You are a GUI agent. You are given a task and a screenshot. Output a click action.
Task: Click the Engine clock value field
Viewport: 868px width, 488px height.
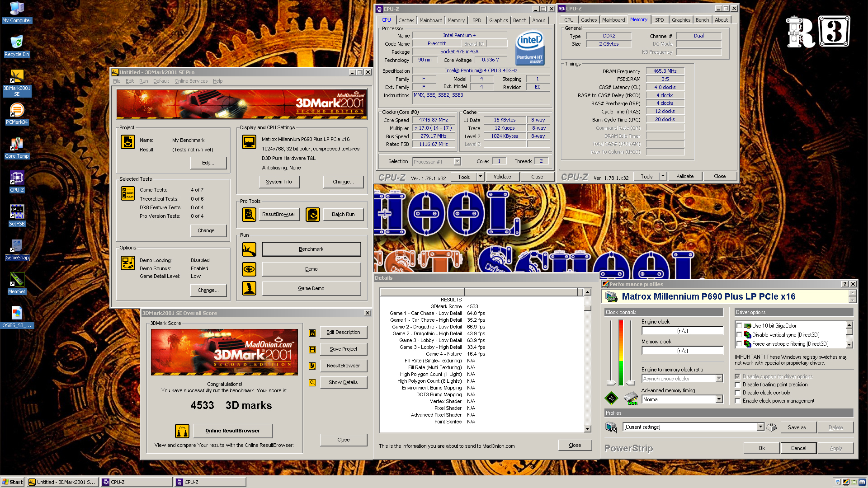pyautogui.click(x=682, y=331)
